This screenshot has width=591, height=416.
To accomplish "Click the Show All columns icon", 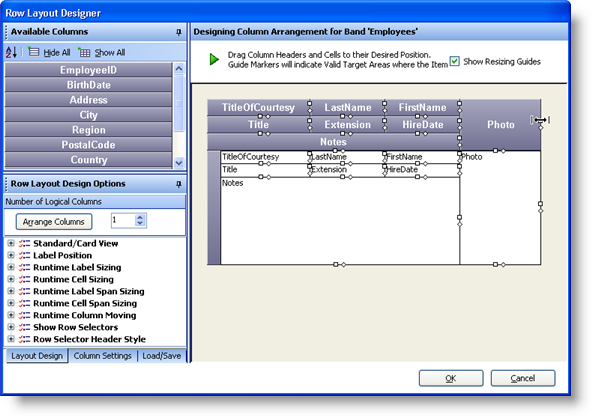I will click(84, 52).
